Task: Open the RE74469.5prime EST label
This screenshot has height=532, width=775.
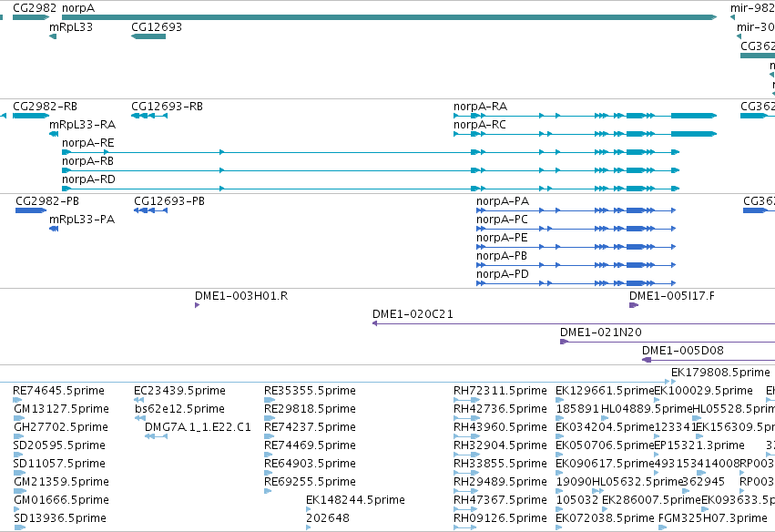Action: tap(310, 445)
